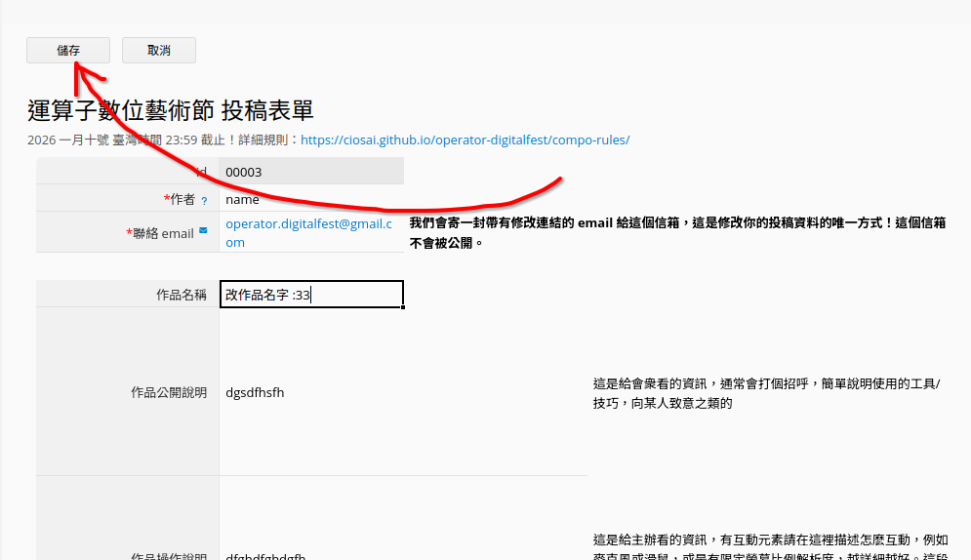Click the 作品名稱 field label

(181, 295)
